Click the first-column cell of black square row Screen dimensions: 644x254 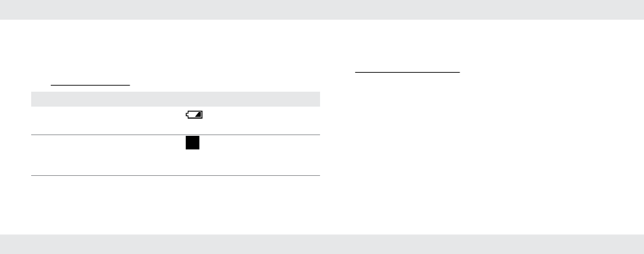click(x=107, y=156)
